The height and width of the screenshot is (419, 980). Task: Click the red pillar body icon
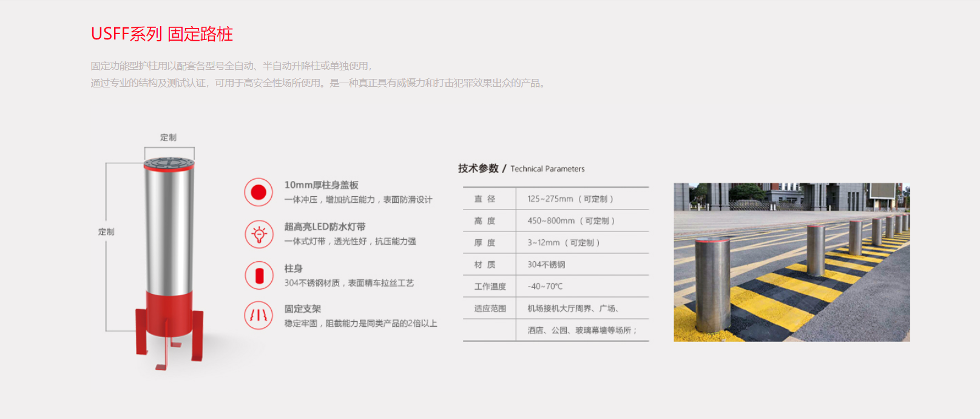259,276
